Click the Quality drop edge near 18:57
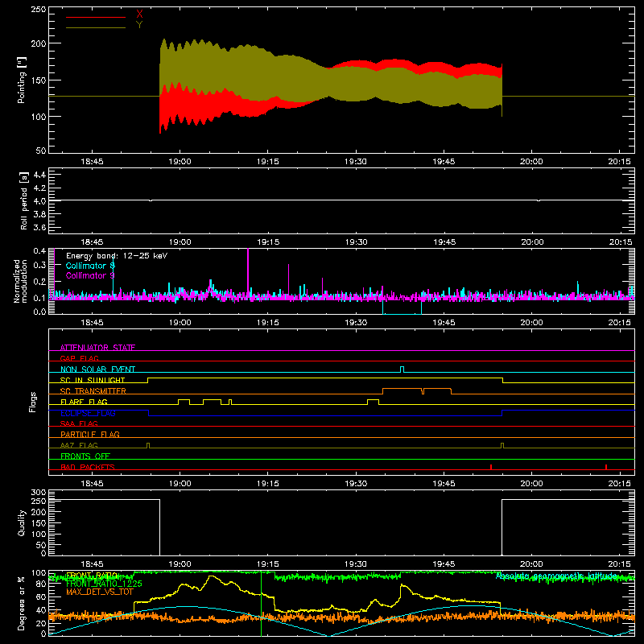 pyautogui.click(x=159, y=527)
